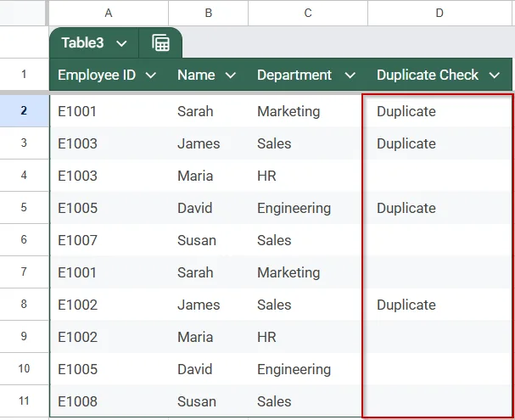This screenshot has height=420, width=515.
Task: Select column D header
Action: click(439, 13)
